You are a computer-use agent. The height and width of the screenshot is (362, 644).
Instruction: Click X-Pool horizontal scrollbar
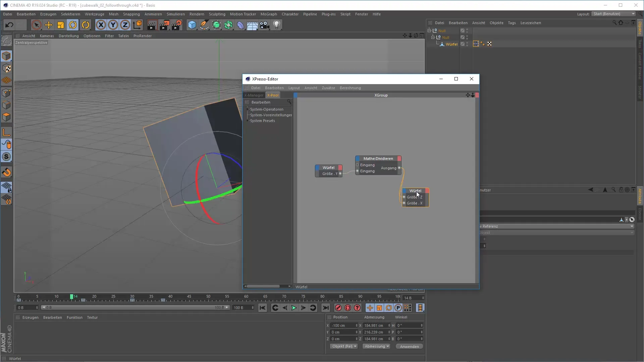263,286
